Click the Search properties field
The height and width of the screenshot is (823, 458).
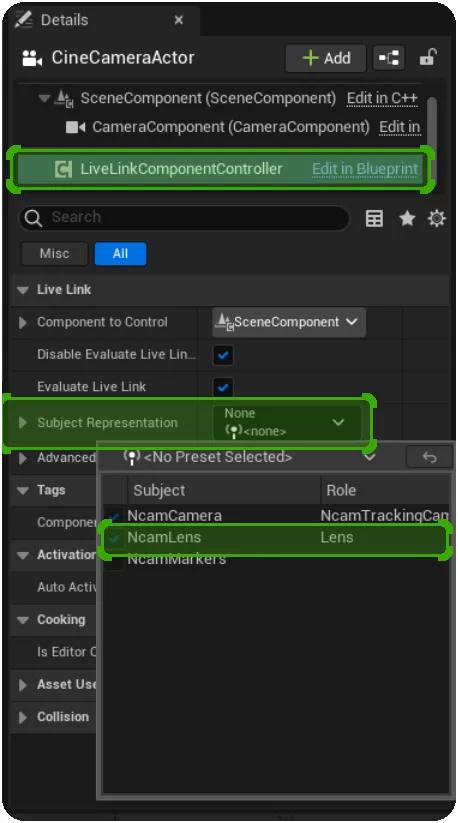(x=184, y=218)
